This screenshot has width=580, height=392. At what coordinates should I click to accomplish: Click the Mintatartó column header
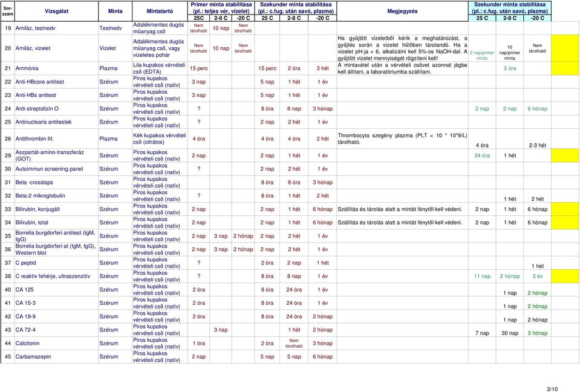160,11
